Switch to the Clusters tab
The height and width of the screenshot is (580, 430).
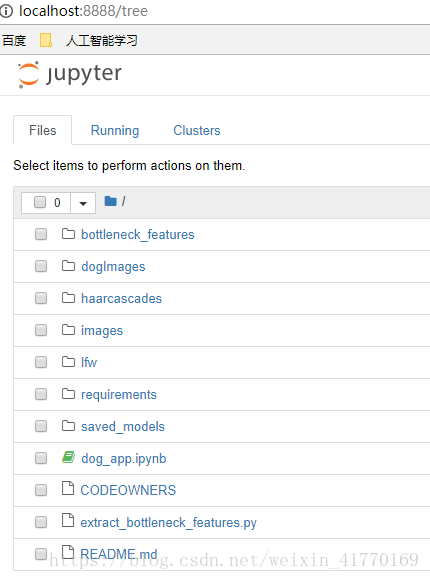197,130
